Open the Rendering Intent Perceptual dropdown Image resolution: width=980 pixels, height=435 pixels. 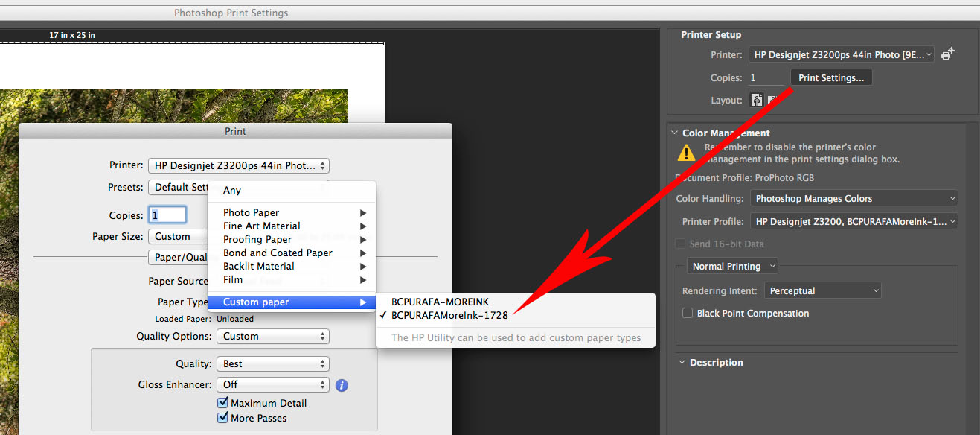(823, 291)
